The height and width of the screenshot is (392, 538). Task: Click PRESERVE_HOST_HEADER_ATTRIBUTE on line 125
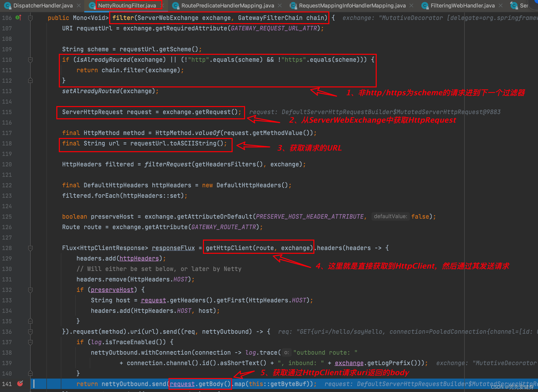[310, 217]
